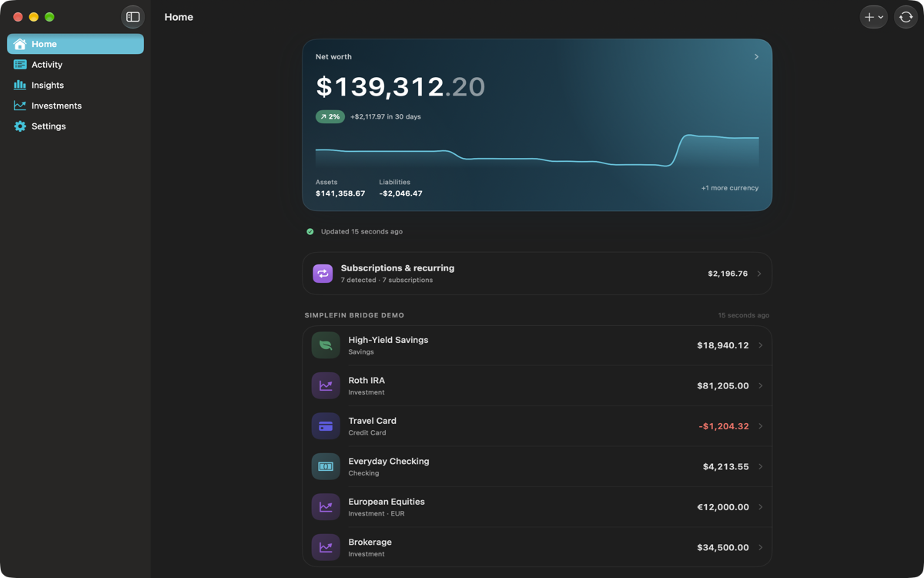The image size is (924, 578).
Task: Toggle the sidebar panel icon
Action: [x=132, y=17]
